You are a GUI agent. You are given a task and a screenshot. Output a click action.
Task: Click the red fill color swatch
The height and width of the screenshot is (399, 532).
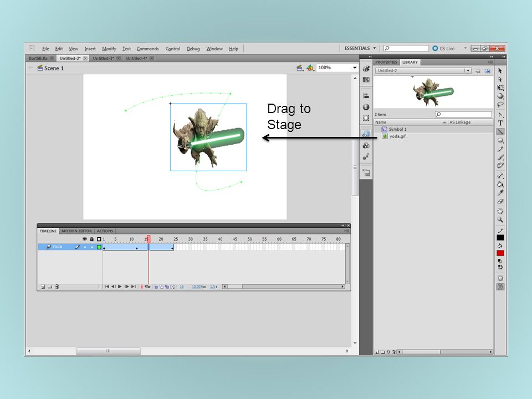(x=500, y=253)
